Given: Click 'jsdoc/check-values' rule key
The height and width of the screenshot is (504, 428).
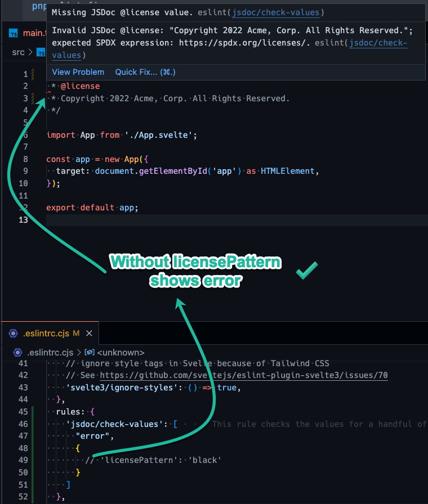Looking at the screenshot, I should coord(114,424).
